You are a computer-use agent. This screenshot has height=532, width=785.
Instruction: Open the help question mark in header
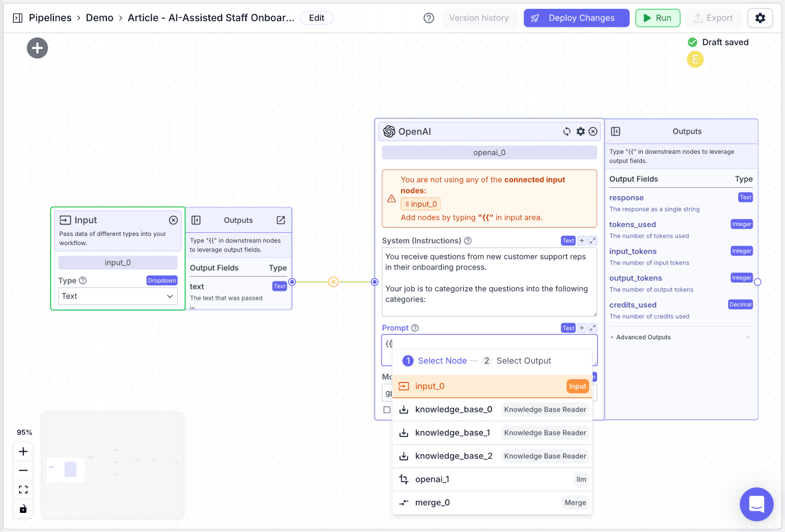429,18
